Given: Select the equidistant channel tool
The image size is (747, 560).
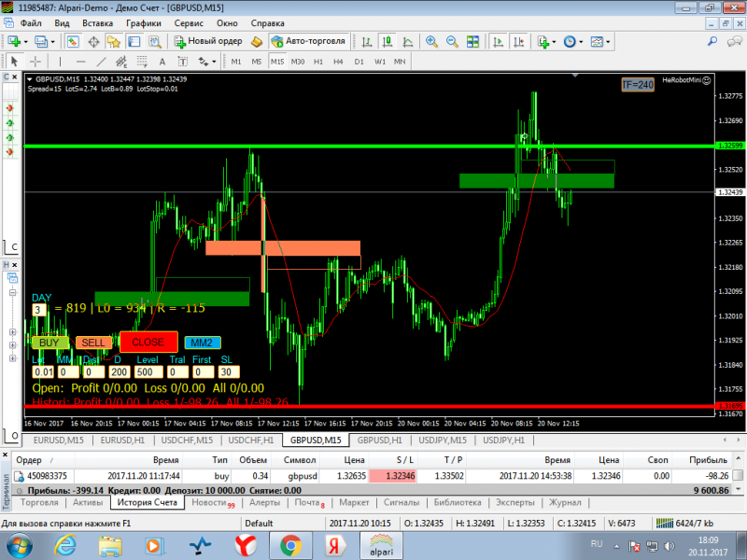Looking at the screenshot, I should [121, 62].
